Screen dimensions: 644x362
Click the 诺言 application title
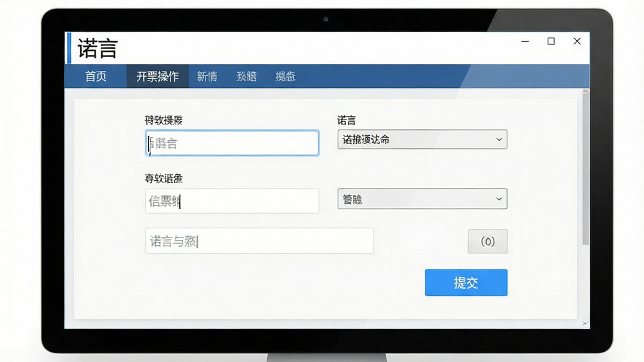pos(97,48)
